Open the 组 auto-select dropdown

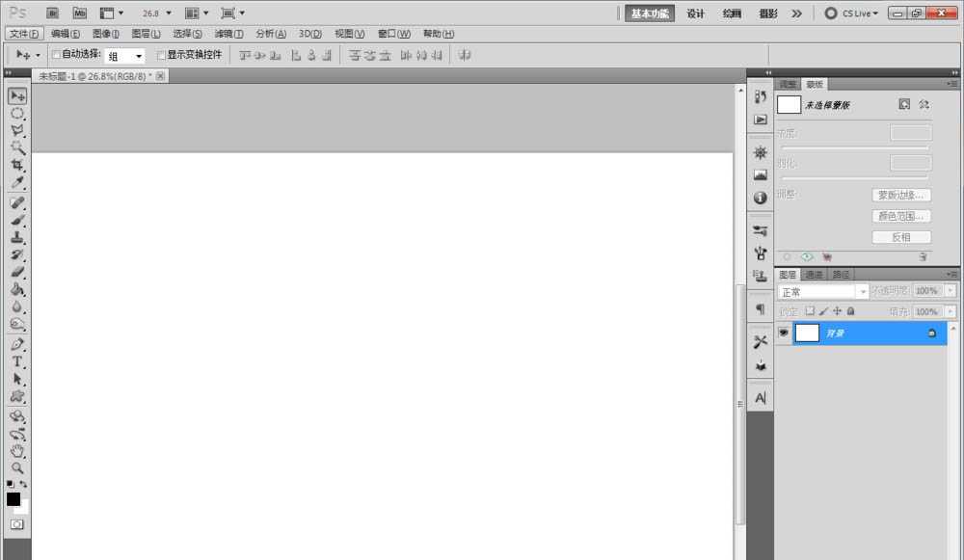point(124,56)
